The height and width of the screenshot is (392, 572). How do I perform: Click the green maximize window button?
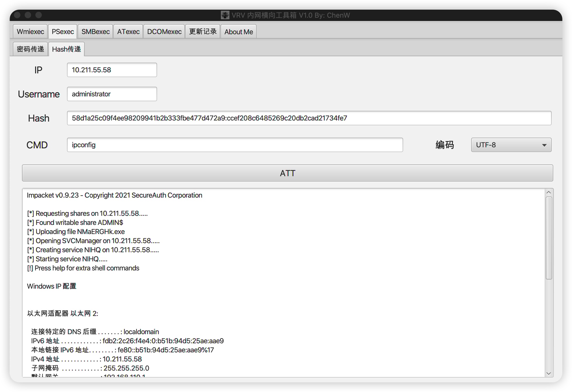39,15
